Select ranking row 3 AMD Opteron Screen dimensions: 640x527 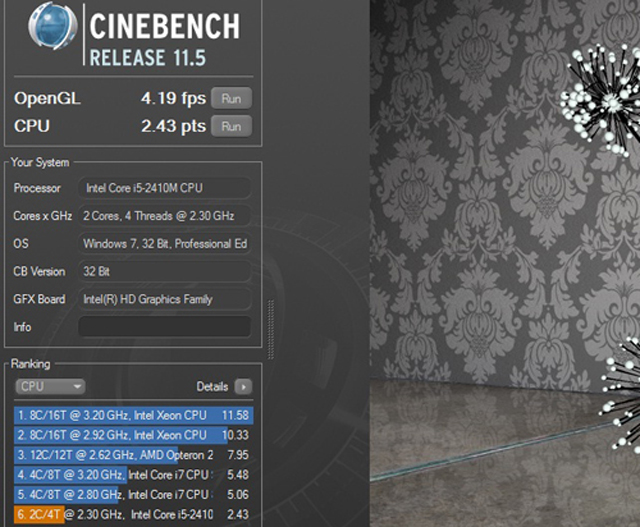coord(133,455)
